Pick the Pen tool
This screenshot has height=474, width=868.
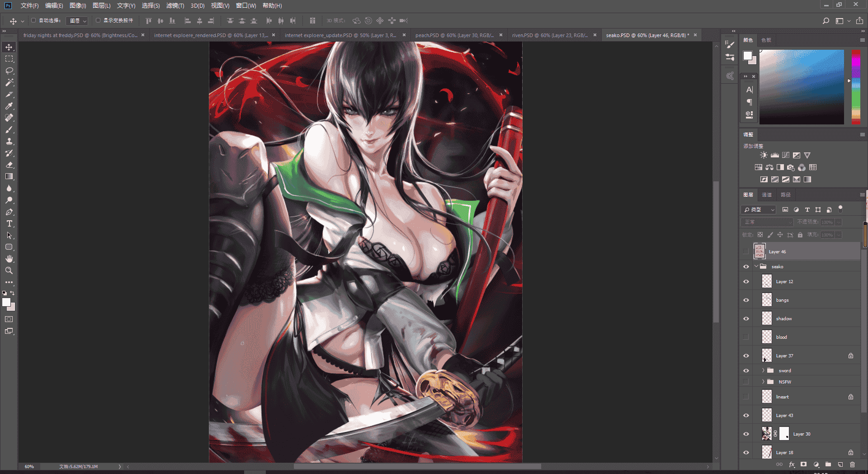[9, 212]
